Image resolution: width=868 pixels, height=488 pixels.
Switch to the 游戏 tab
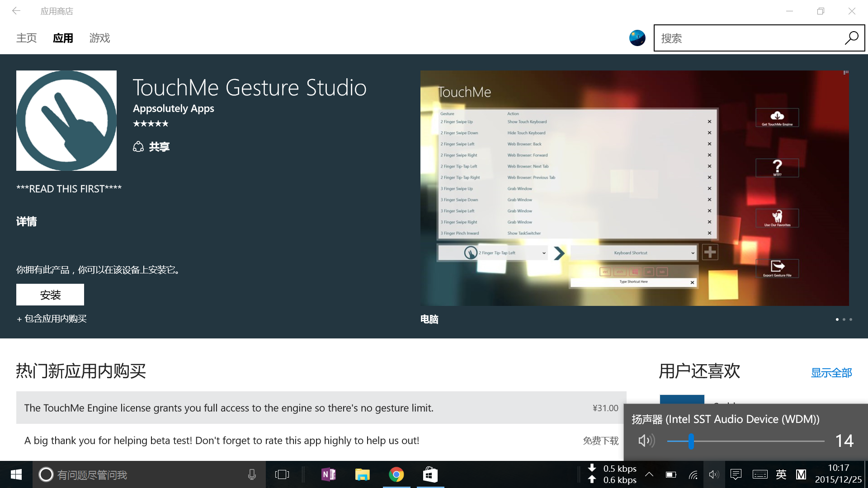99,38
